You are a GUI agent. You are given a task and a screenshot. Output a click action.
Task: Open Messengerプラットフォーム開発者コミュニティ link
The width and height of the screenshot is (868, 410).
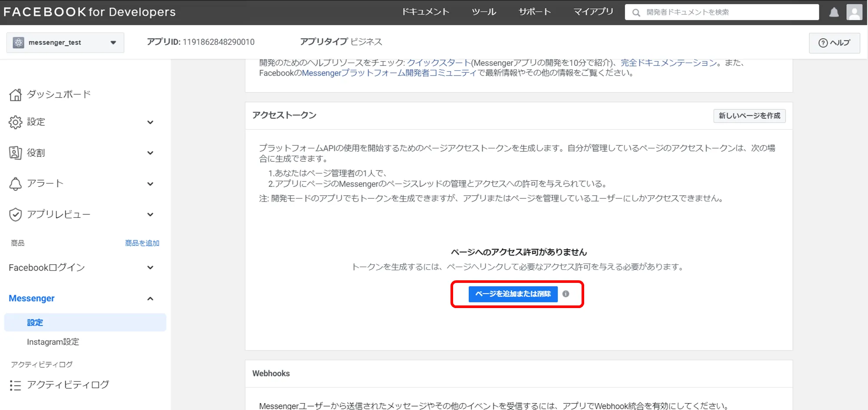pos(389,73)
